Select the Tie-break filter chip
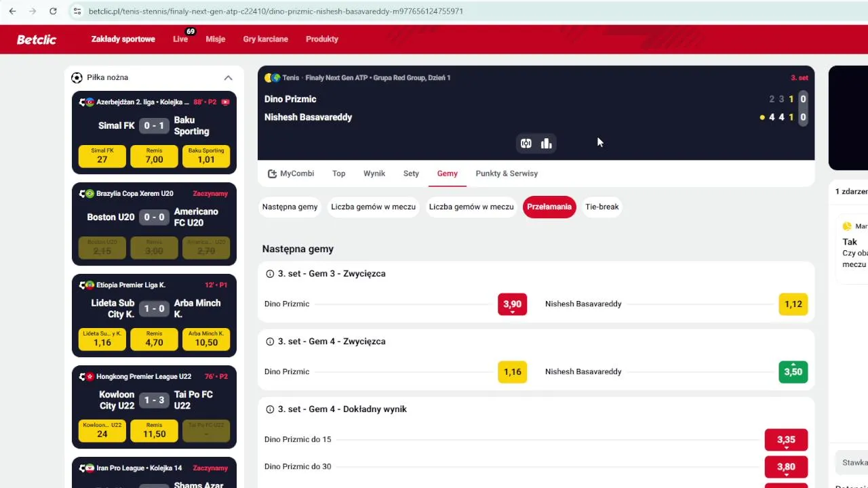Image resolution: width=868 pixels, height=488 pixels. tap(602, 207)
